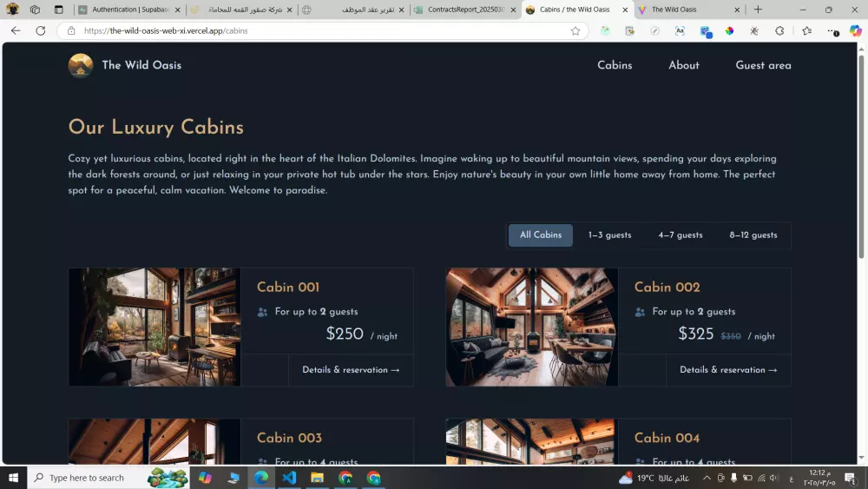This screenshot has width=868, height=489.
Task: Open the Favorites list toolbar icon
Action: (806, 31)
